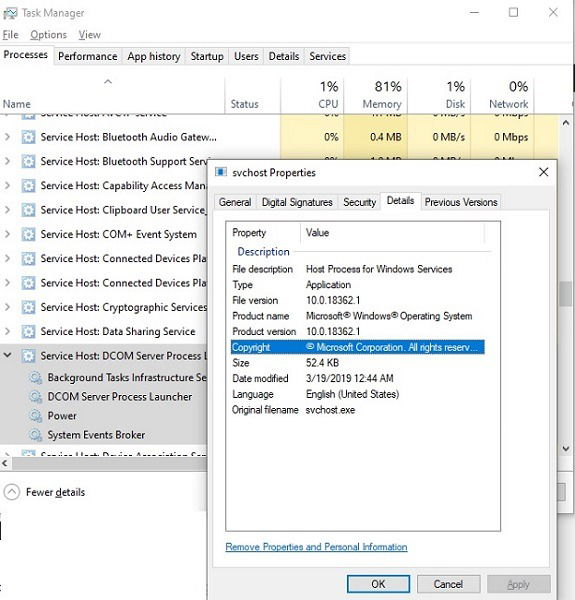Open the Options menu
Screen dimensions: 575x600
(x=48, y=35)
